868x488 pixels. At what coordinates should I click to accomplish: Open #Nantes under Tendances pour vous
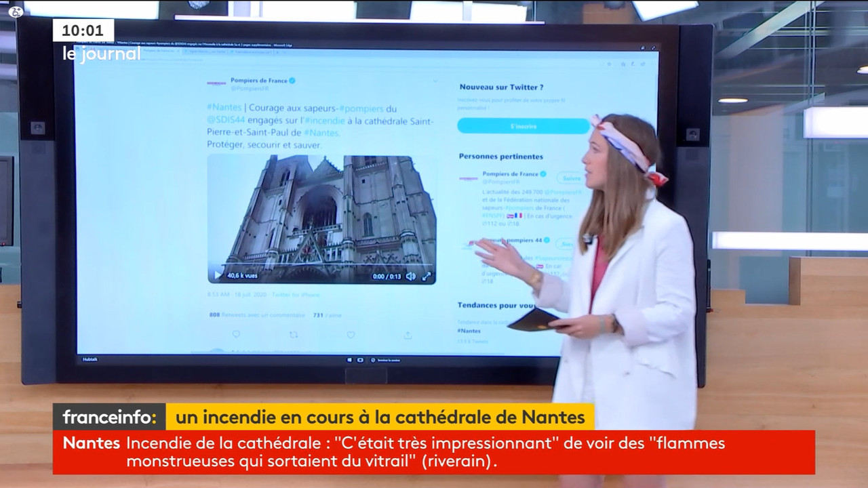[469, 331]
